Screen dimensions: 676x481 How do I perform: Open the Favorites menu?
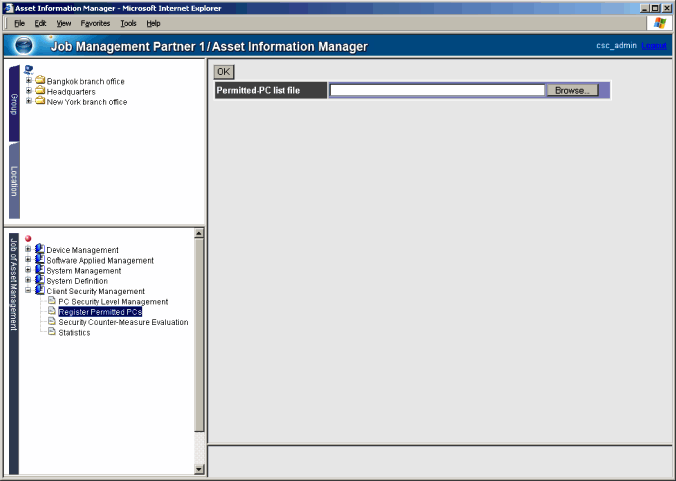pyautogui.click(x=95, y=23)
